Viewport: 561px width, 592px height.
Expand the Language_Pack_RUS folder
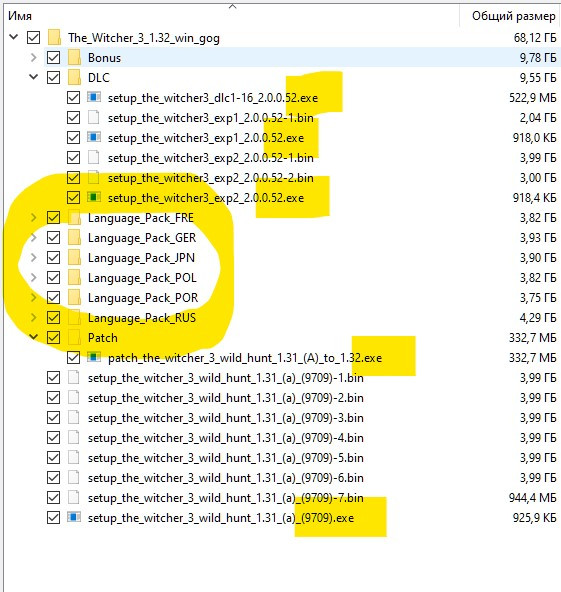coord(34,318)
